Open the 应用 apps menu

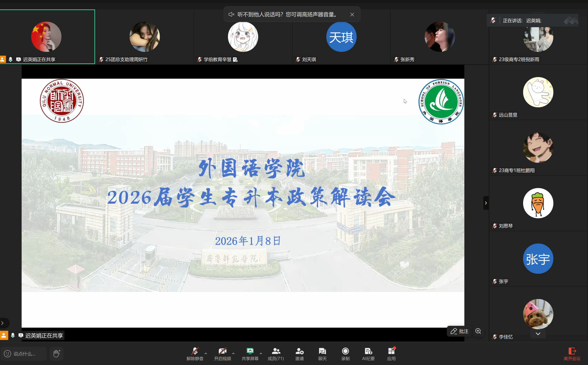(x=391, y=354)
